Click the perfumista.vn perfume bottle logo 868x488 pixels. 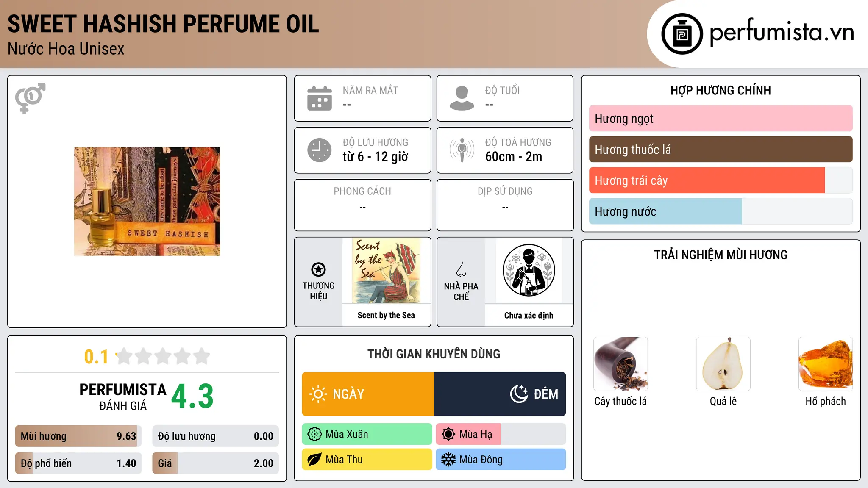pyautogui.click(x=682, y=34)
